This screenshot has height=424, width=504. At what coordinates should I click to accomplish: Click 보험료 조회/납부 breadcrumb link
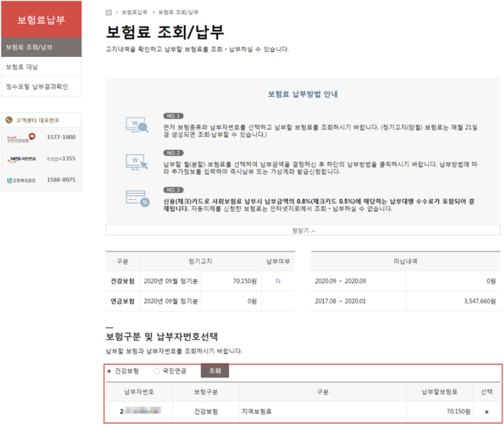tap(179, 12)
